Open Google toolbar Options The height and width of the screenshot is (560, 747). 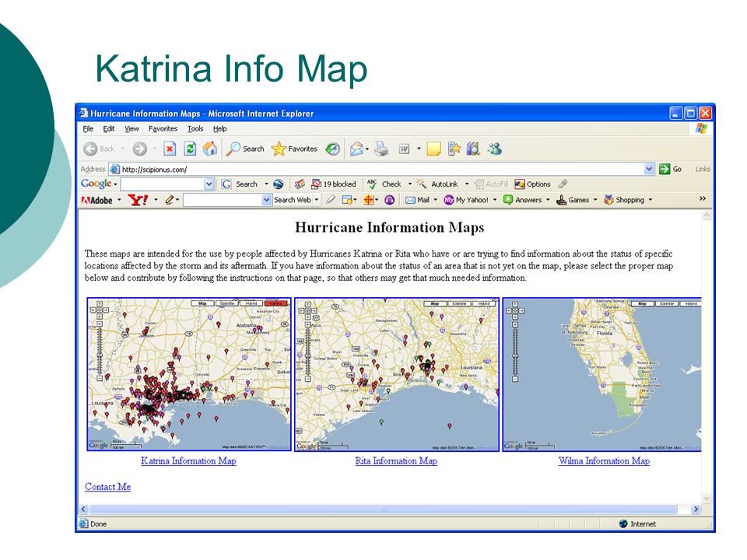click(532, 184)
